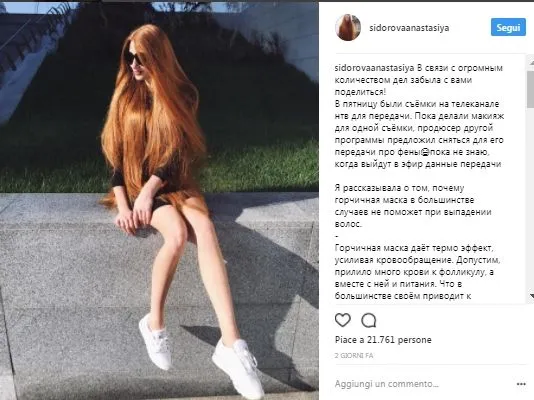Click the caption paragraph starting "Я рассказывала"
This screenshot has height=400, width=534.
tap(413, 206)
